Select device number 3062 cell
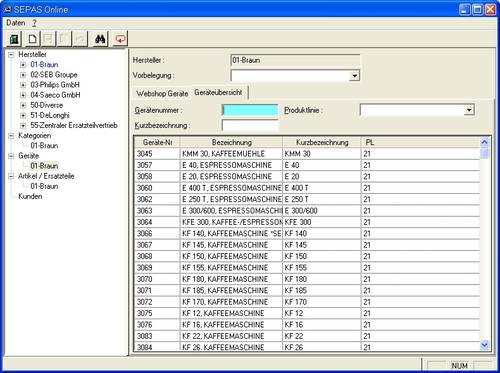The height and width of the screenshot is (373, 500). tap(157, 199)
